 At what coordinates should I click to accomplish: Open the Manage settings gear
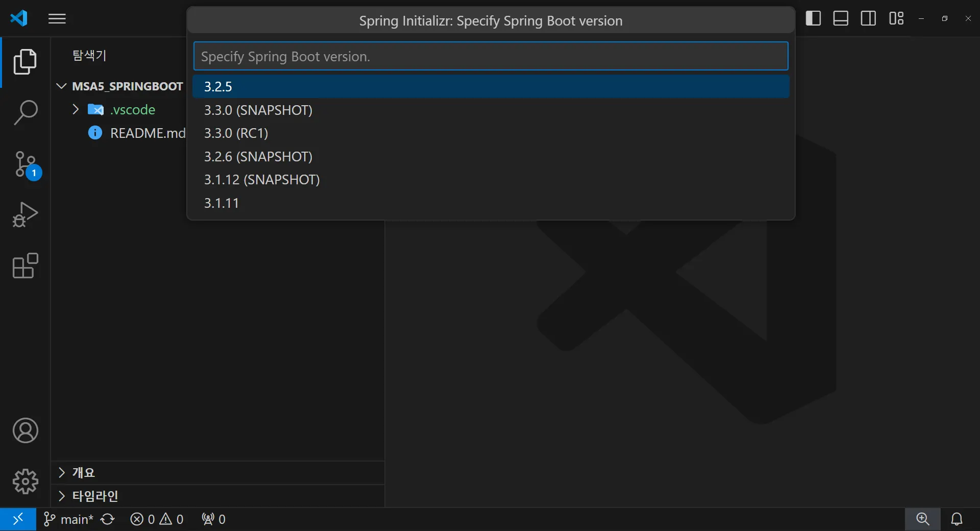coord(25,481)
